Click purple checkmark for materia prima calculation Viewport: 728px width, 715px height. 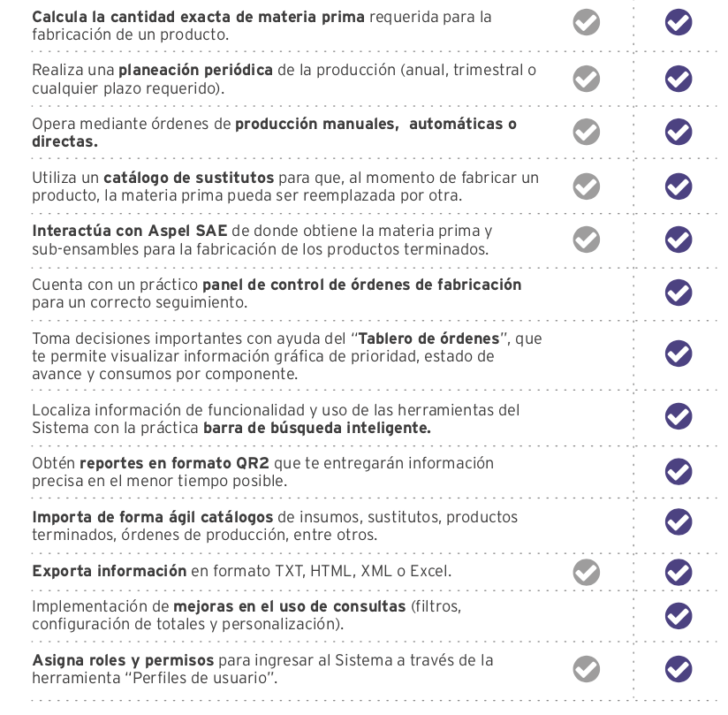click(679, 22)
